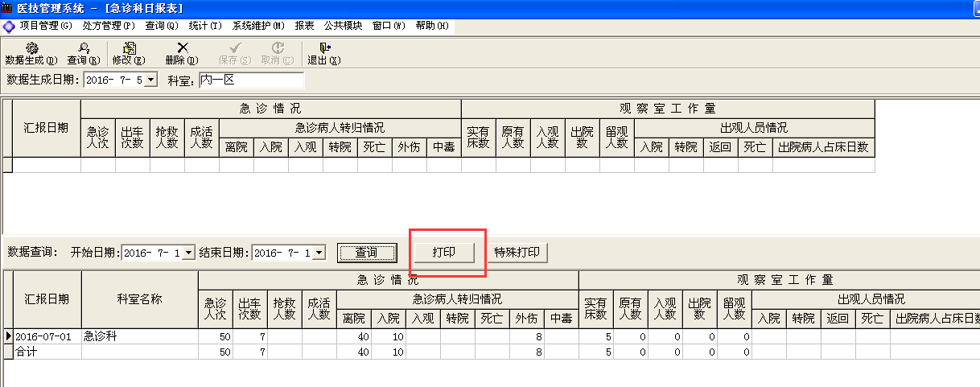Click the upper table 中毒 column header
Viewport: 980px width, 387px height.
444,147
